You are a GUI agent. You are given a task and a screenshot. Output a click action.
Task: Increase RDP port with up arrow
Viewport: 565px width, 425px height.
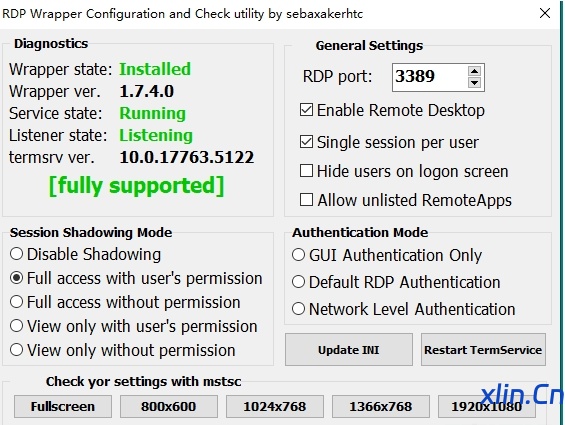point(474,71)
